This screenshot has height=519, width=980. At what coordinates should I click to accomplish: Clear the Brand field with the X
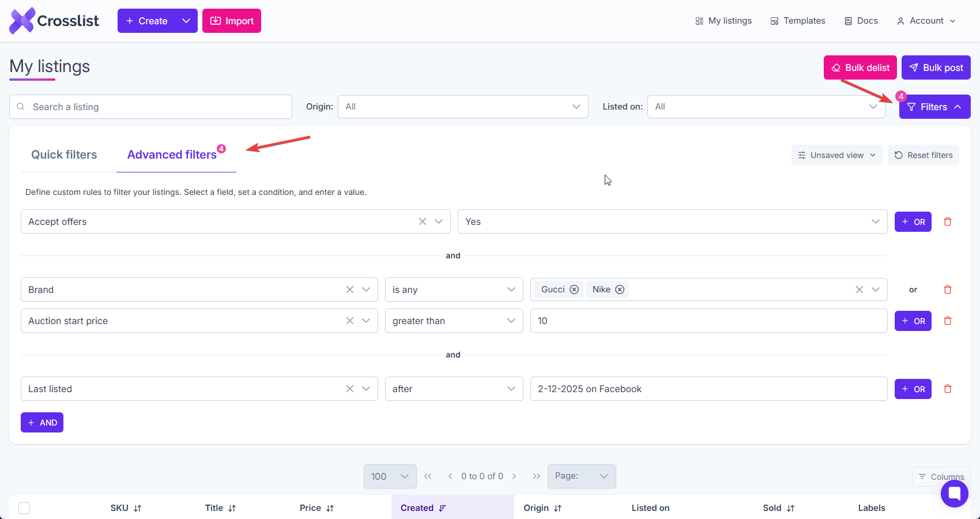point(349,289)
